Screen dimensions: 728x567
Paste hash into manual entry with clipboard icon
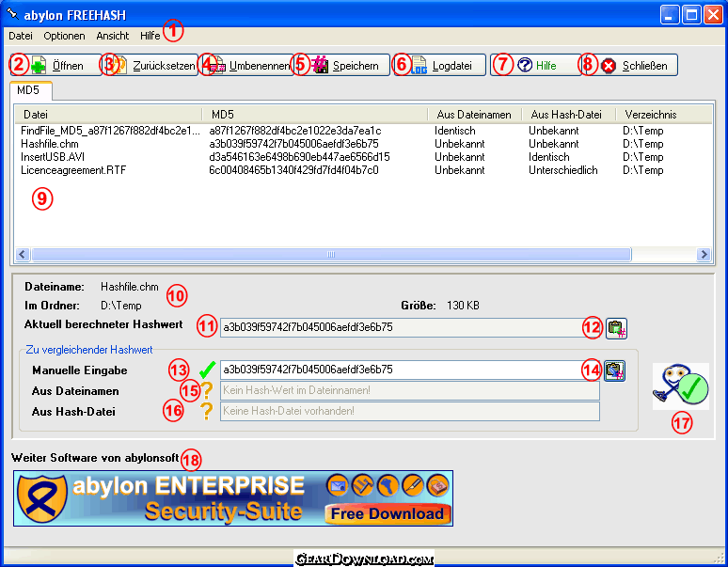pyautogui.click(x=615, y=370)
